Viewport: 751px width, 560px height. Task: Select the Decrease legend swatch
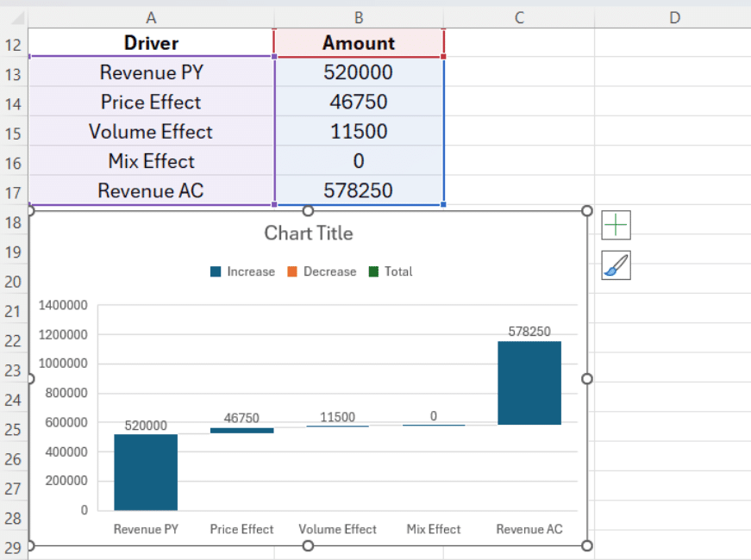click(292, 272)
